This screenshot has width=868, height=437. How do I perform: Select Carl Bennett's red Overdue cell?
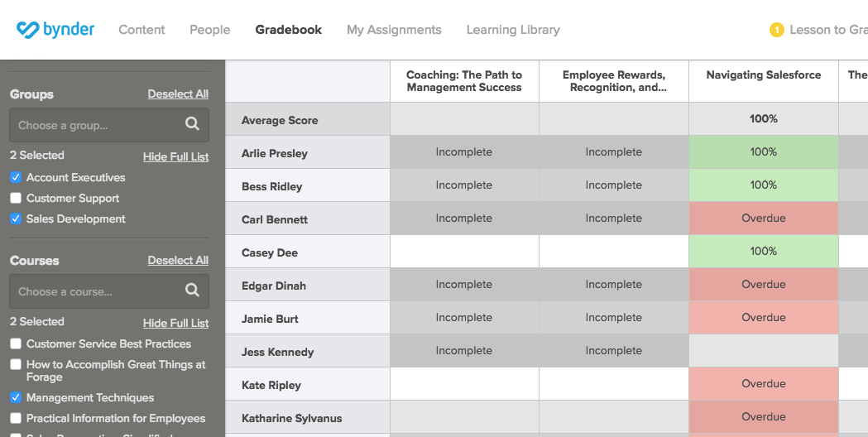pos(764,218)
